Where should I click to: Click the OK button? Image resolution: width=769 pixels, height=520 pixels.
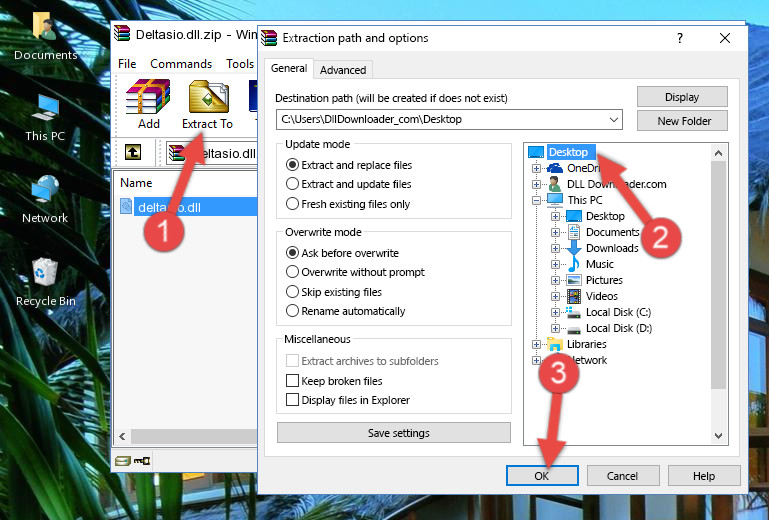(542, 475)
